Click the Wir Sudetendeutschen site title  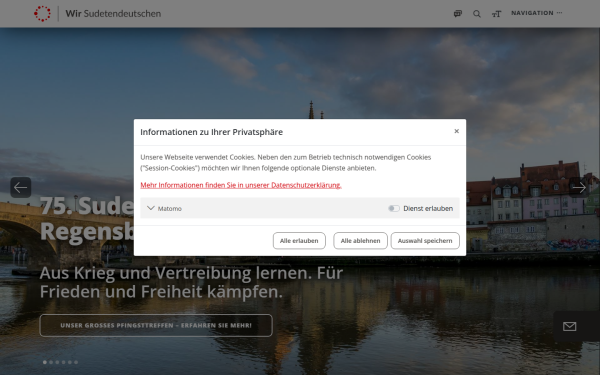coord(113,13)
